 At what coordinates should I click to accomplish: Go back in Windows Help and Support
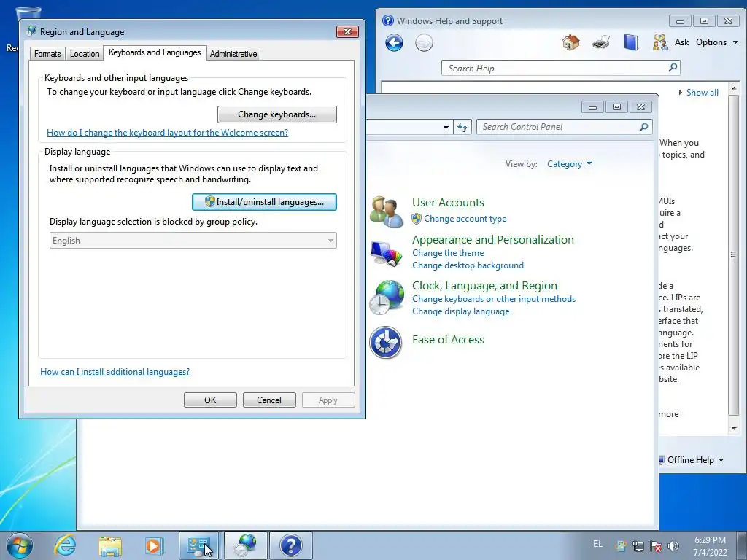tap(394, 43)
